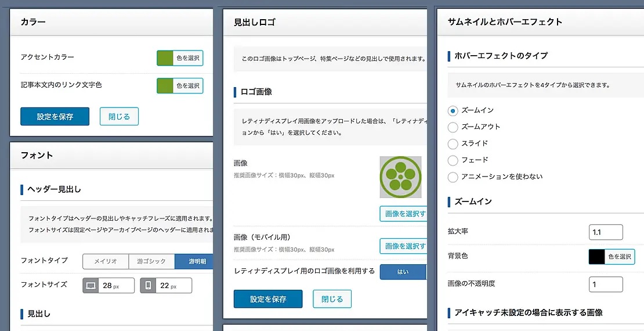Close the 見出しロゴ panel with 閉じる
The width and height of the screenshot is (644, 331).
coord(332,299)
